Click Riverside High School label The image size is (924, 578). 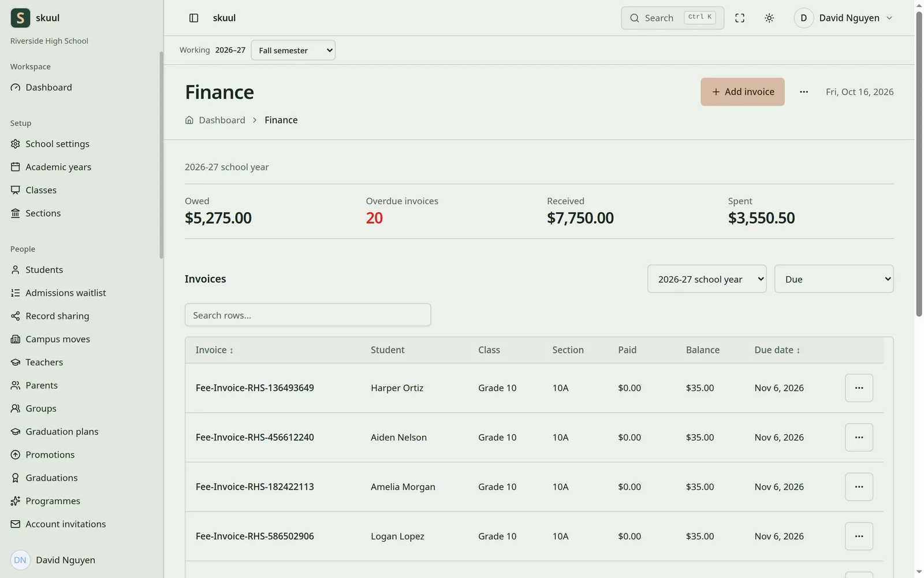click(x=49, y=41)
